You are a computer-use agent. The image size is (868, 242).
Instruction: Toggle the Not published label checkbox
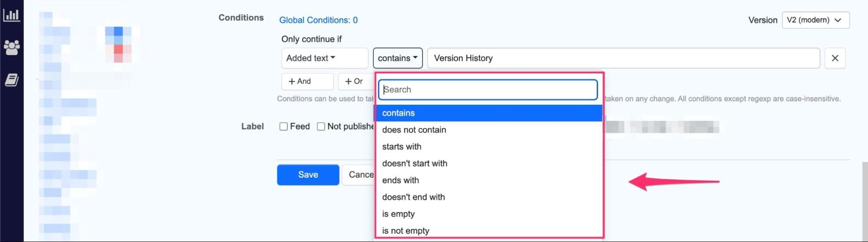point(321,126)
